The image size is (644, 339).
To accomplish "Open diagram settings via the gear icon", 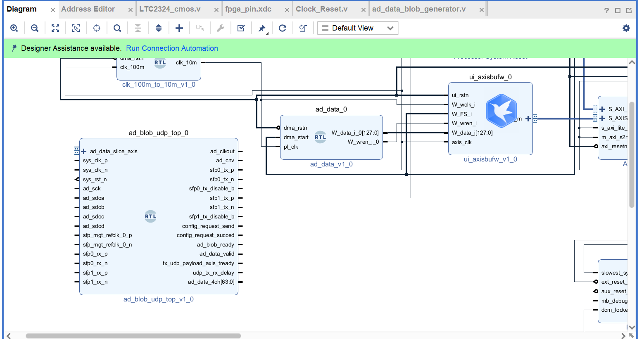I will click(626, 28).
